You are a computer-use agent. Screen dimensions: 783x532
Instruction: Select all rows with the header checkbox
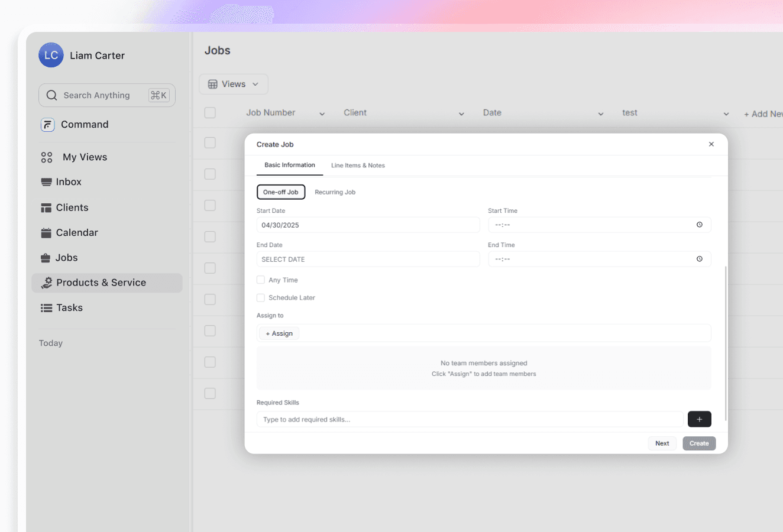point(210,112)
